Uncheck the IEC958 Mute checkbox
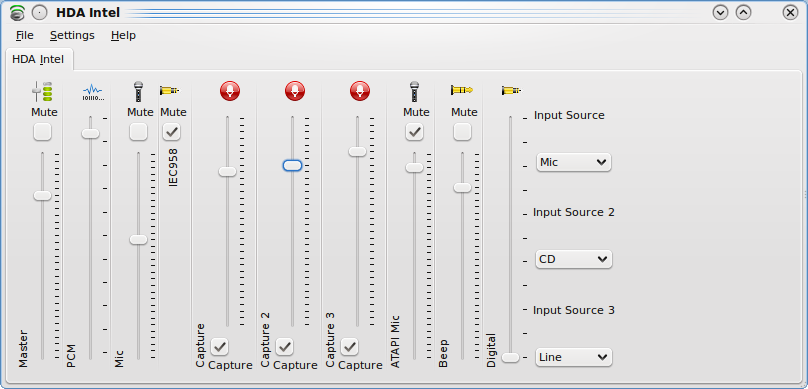 [x=172, y=132]
